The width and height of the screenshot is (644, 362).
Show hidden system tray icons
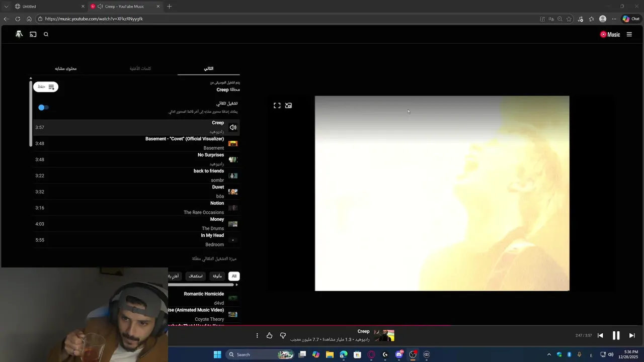coord(549,354)
